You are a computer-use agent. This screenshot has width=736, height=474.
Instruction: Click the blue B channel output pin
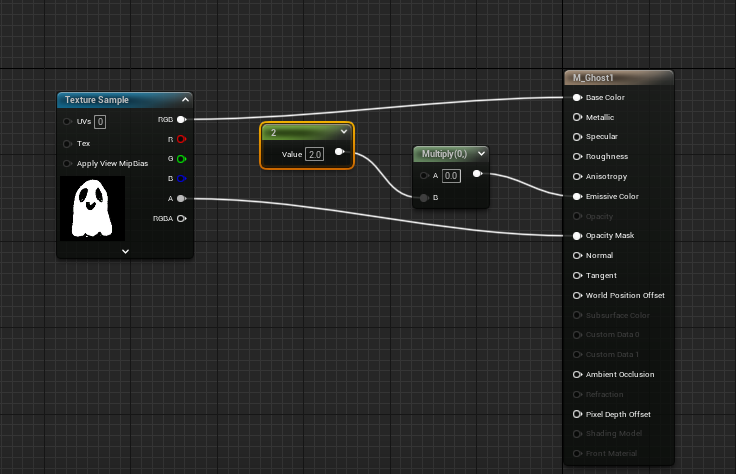click(x=181, y=178)
